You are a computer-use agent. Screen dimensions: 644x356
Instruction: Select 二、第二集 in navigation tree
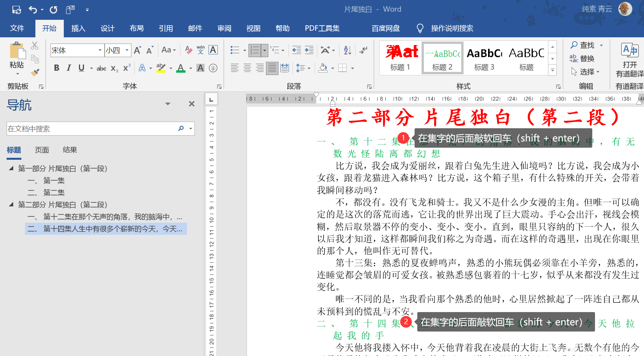[46, 192]
